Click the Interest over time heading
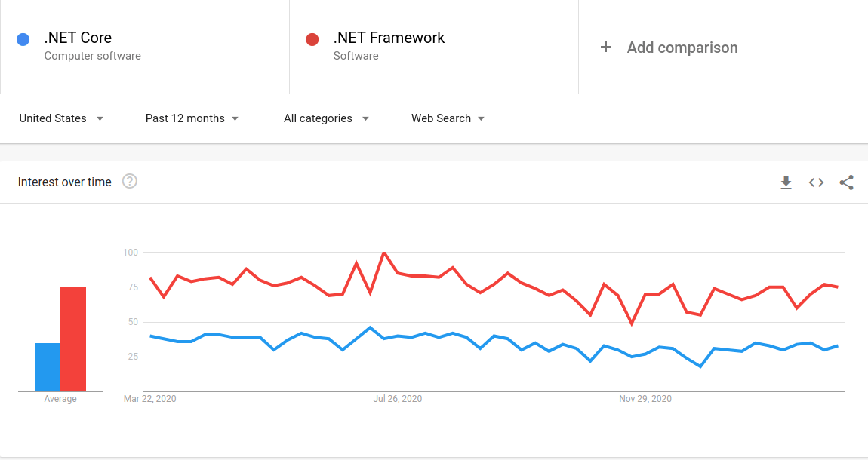Viewport: 868px width, 460px height. click(65, 182)
